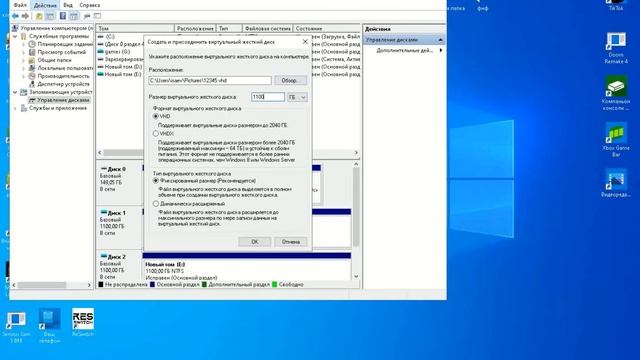Click the disk map vertical scrollbar thumb

pyautogui.click(x=356, y=207)
